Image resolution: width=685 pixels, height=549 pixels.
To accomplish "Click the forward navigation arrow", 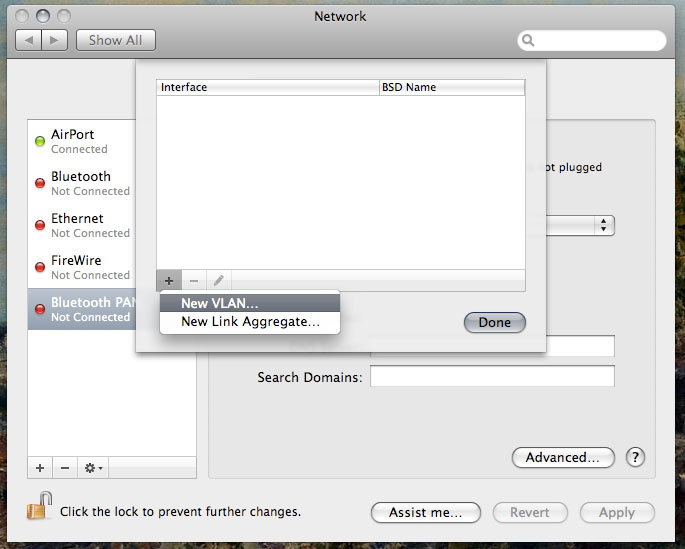I will pos(54,40).
